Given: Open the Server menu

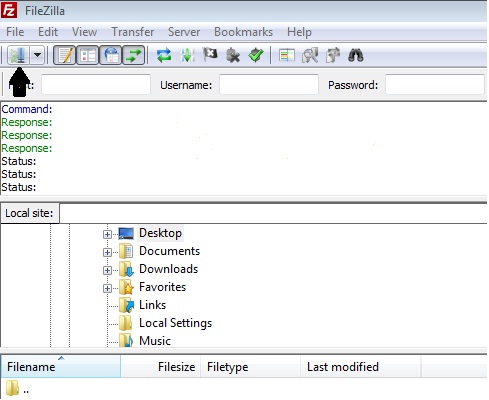Looking at the screenshot, I should [184, 32].
